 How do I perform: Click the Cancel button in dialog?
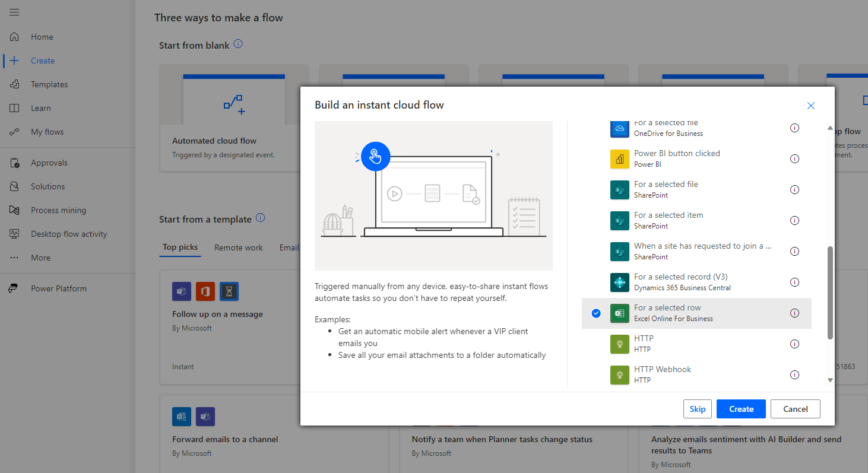click(796, 409)
